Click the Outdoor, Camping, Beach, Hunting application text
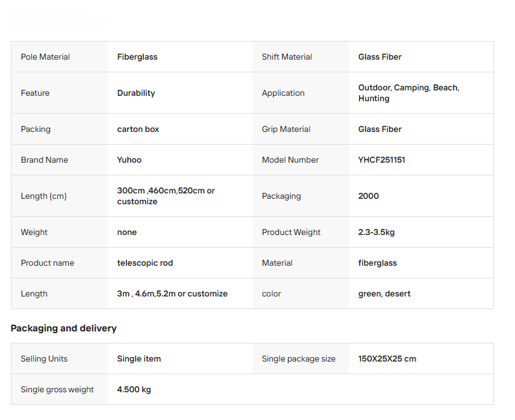The height and width of the screenshot is (420, 515). click(x=408, y=93)
